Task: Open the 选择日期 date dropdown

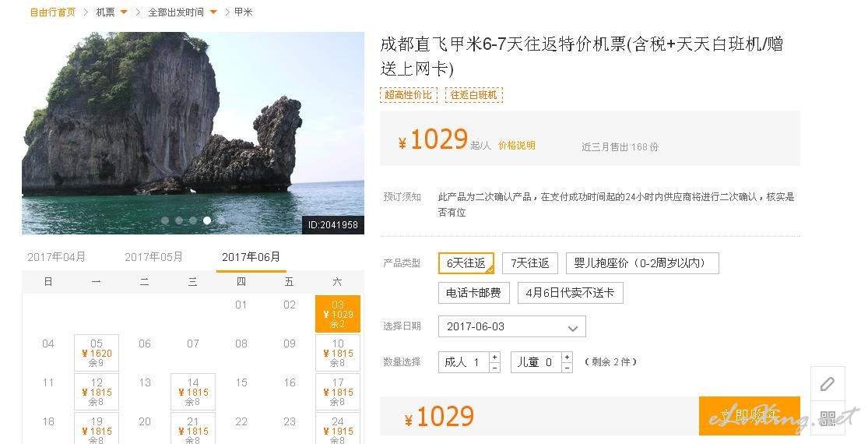Action: [x=511, y=326]
